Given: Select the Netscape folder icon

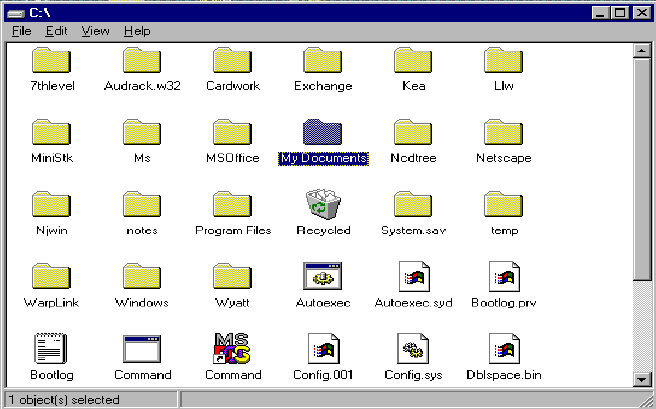Looking at the screenshot, I should 503,132.
